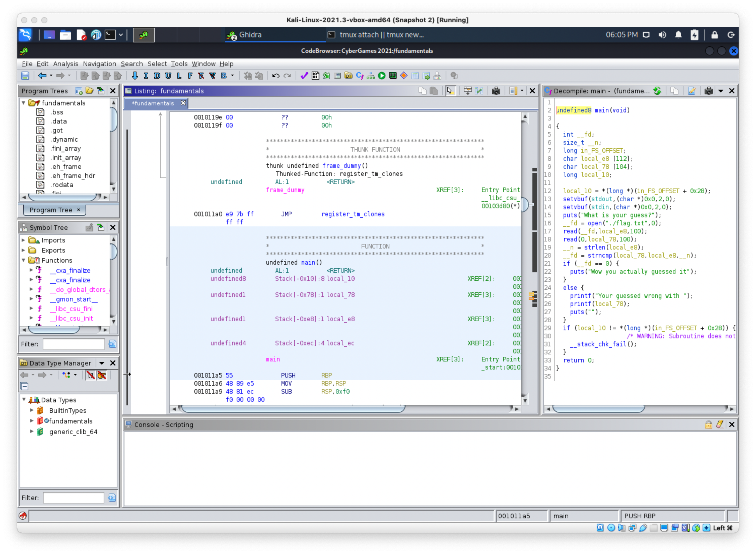Open Data Type Manager DT toolbar icon

click(x=349, y=76)
